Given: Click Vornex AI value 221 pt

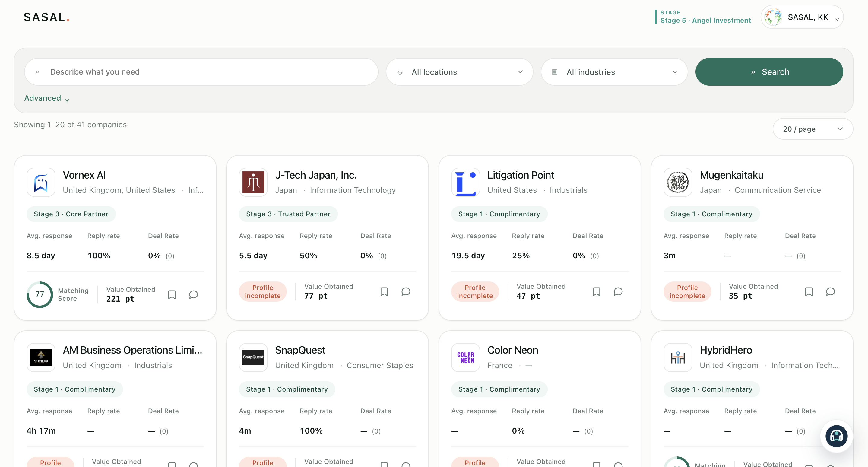Looking at the screenshot, I should [120, 299].
